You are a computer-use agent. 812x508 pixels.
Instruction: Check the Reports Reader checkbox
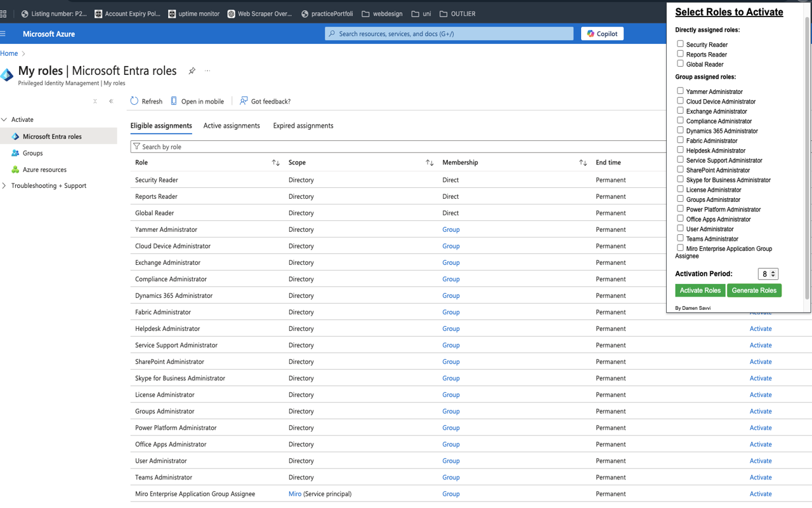click(x=680, y=54)
